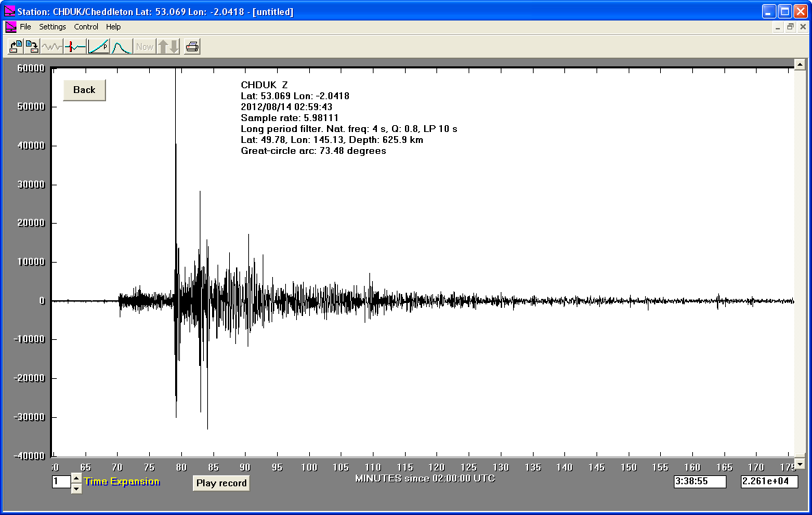Screen dimensions: 812x515
Task: Minimize the inner document window
Action: (x=777, y=27)
